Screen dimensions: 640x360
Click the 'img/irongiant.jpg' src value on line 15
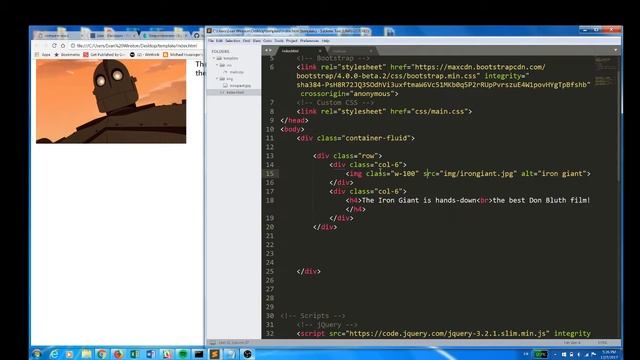[x=478, y=173]
